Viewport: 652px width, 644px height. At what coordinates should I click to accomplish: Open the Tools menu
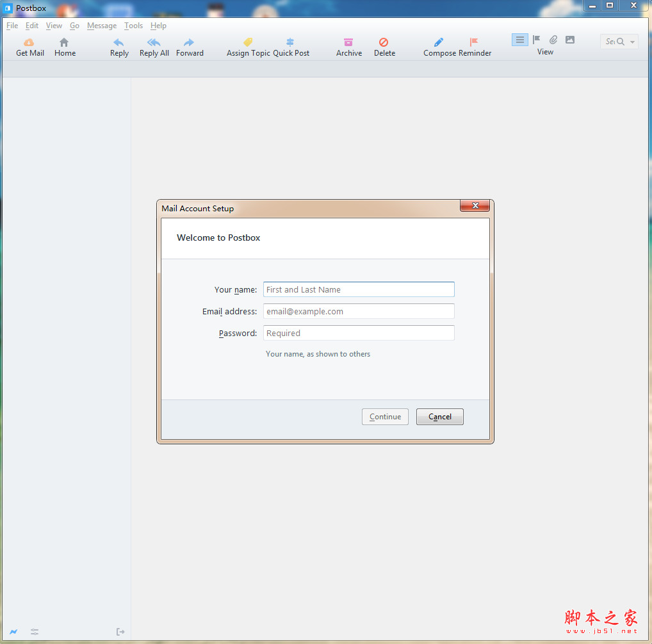[x=133, y=26]
